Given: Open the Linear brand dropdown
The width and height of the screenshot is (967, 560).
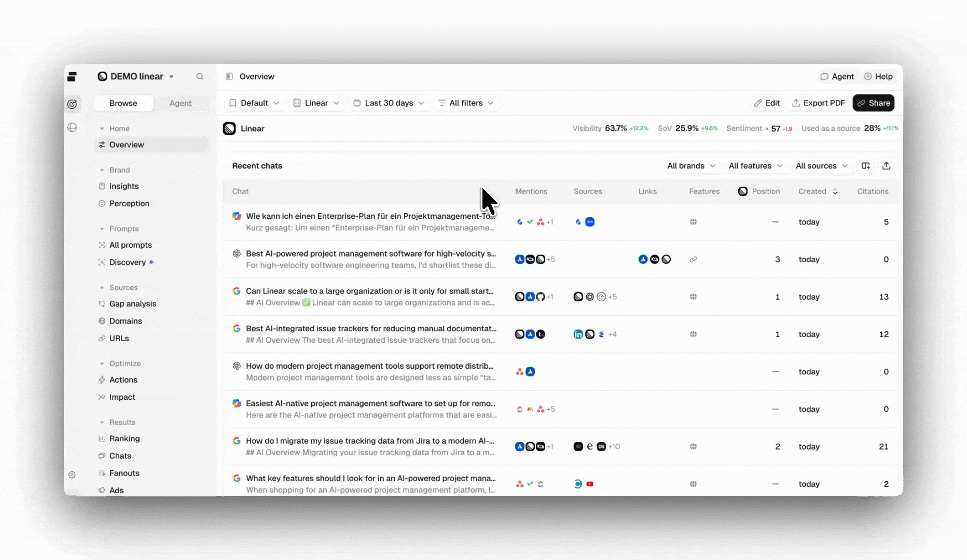Looking at the screenshot, I should coord(316,103).
